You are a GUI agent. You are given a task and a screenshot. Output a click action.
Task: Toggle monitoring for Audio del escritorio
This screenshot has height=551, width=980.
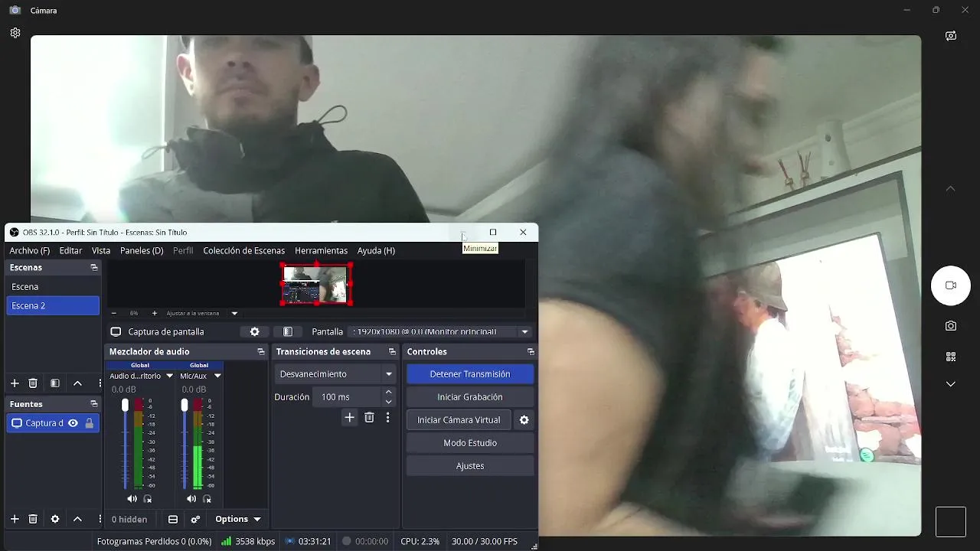[148, 499]
